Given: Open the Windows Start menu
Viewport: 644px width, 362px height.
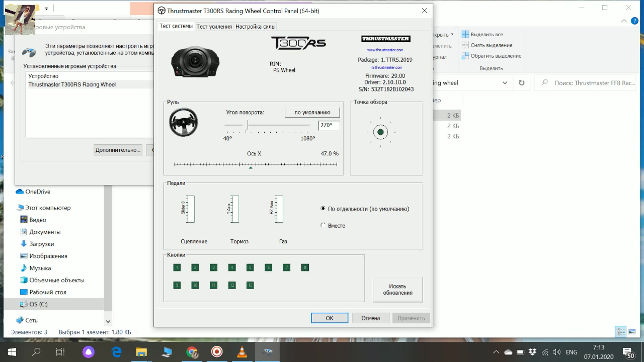Looking at the screenshot, I should click(x=12, y=352).
